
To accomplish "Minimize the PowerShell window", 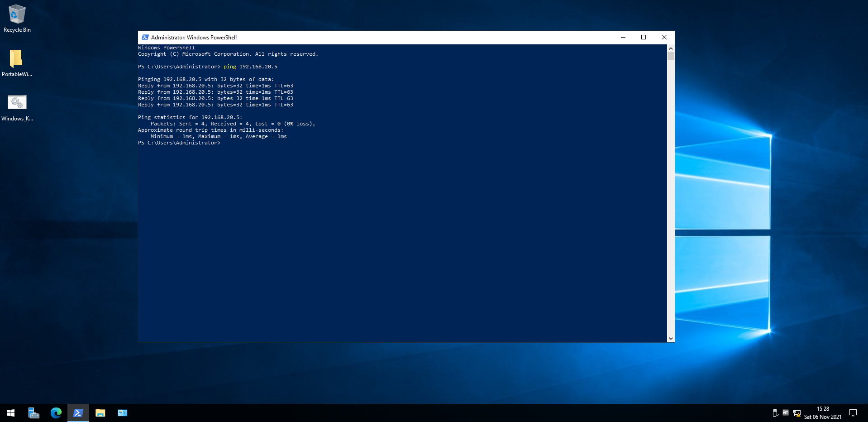I will pos(623,38).
